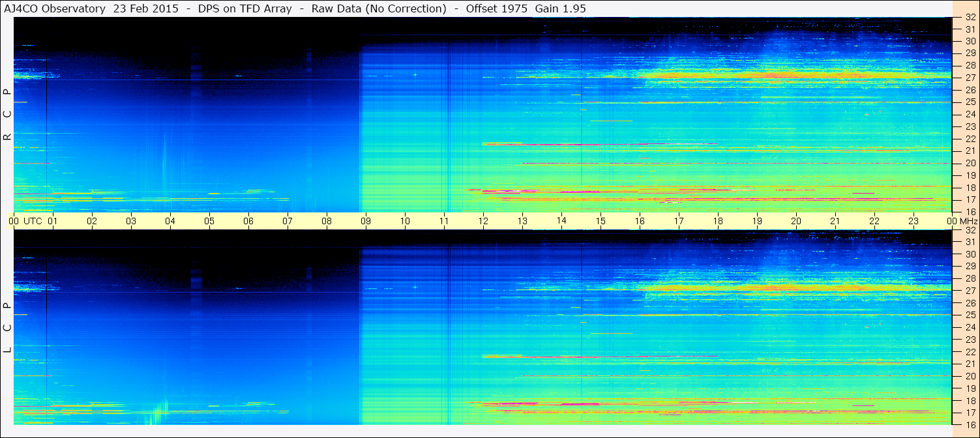The height and width of the screenshot is (438, 980).
Task: Click hour 10 on the UTC axis
Action: pos(405,221)
